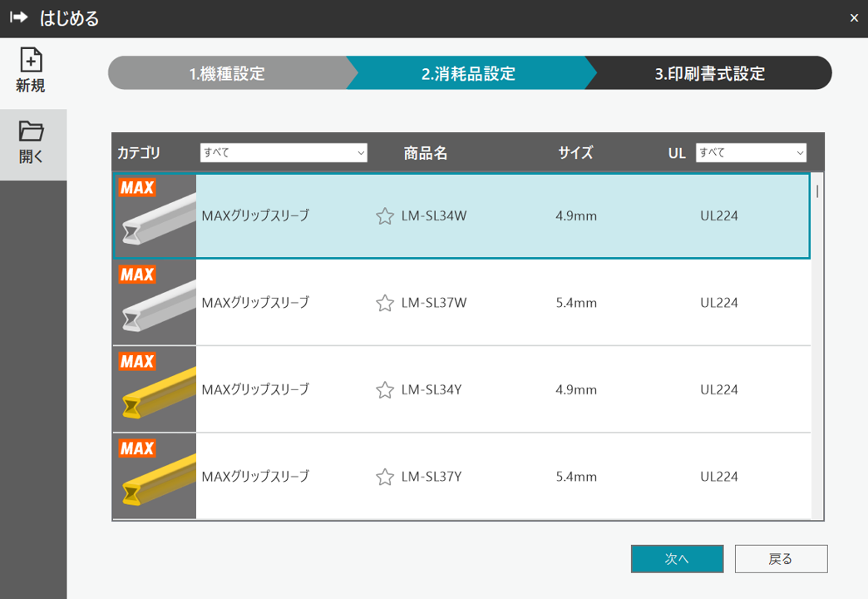Open the カテゴリ category filter dropdown

[x=283, y=153]
